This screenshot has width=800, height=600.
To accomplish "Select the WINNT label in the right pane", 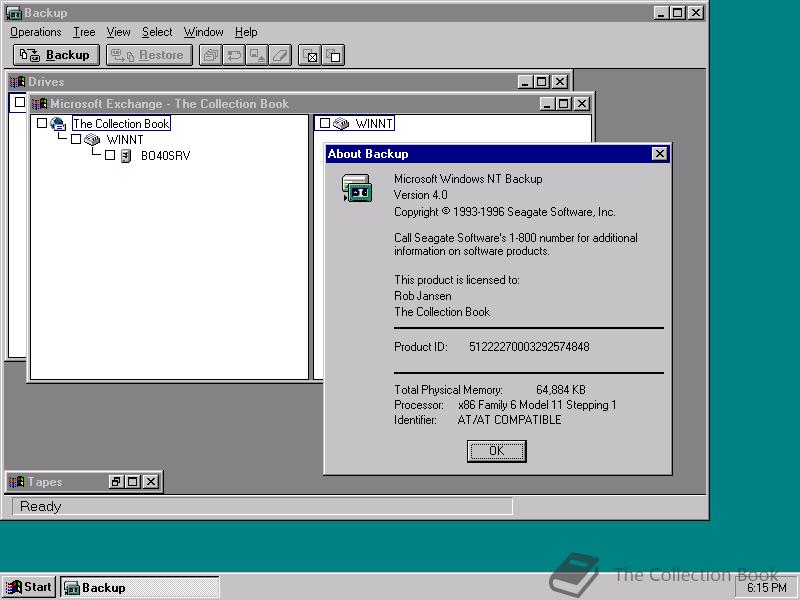I will [x=374, y=123].
